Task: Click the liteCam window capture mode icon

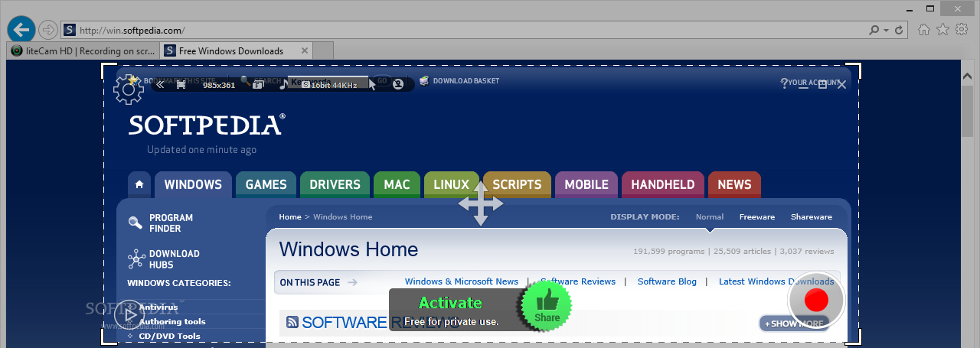Action: (258, 85)
